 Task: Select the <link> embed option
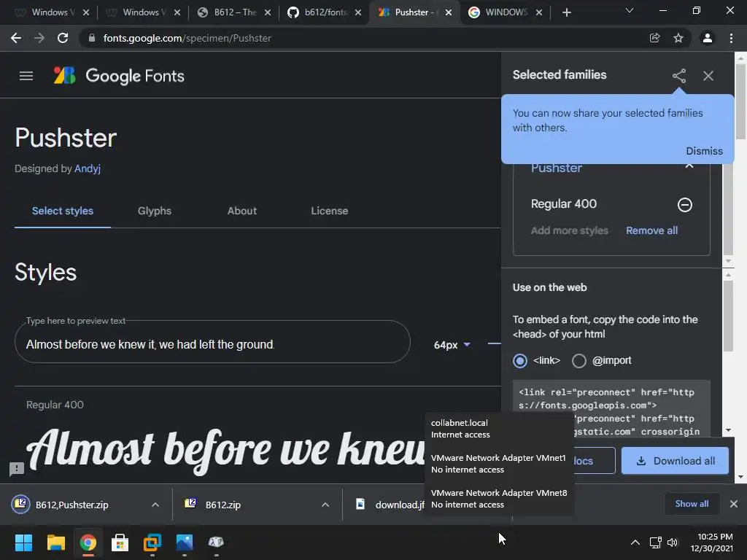click(519, 360)
